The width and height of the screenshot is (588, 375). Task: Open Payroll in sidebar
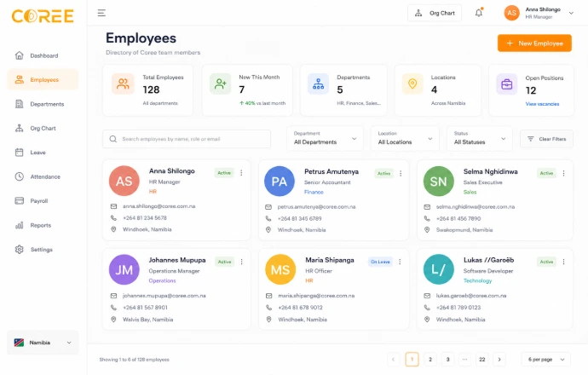click(43, 201)
